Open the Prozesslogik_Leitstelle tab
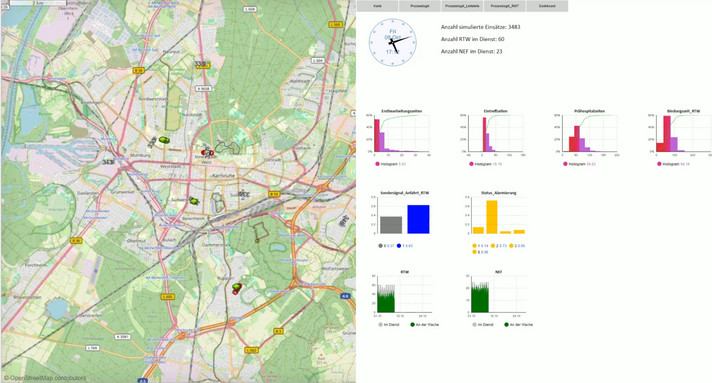712x383 pixels. [462, 6]
